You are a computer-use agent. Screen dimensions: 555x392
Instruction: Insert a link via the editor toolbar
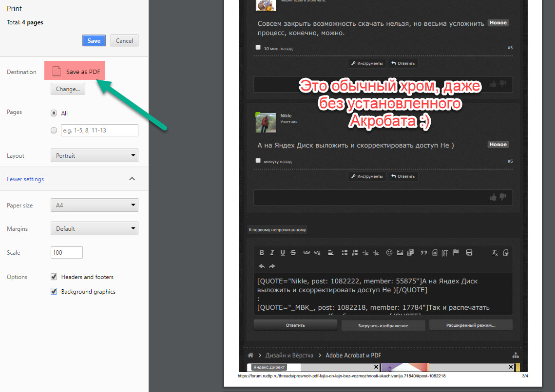[306, 253]
